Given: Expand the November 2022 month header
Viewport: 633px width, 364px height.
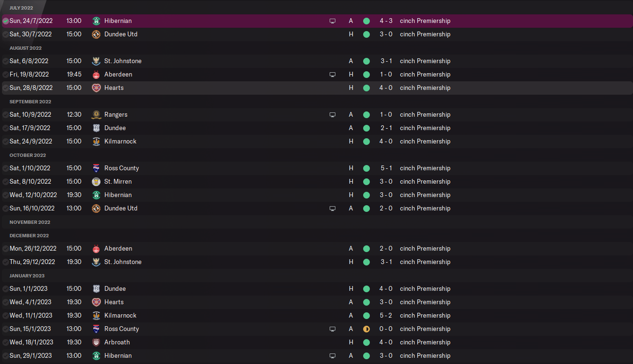Looking at the screenshot, I should [30, 222].
